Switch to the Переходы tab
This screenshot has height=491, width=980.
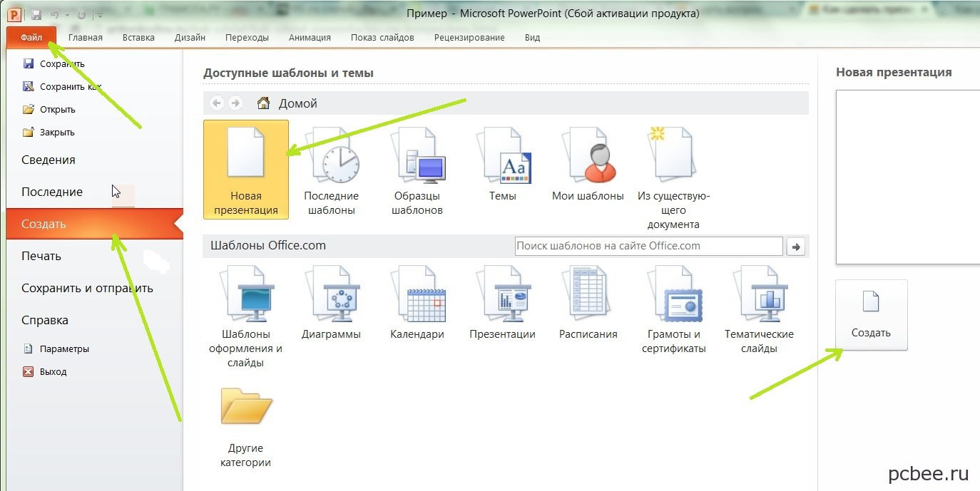[x=247, y=38]
